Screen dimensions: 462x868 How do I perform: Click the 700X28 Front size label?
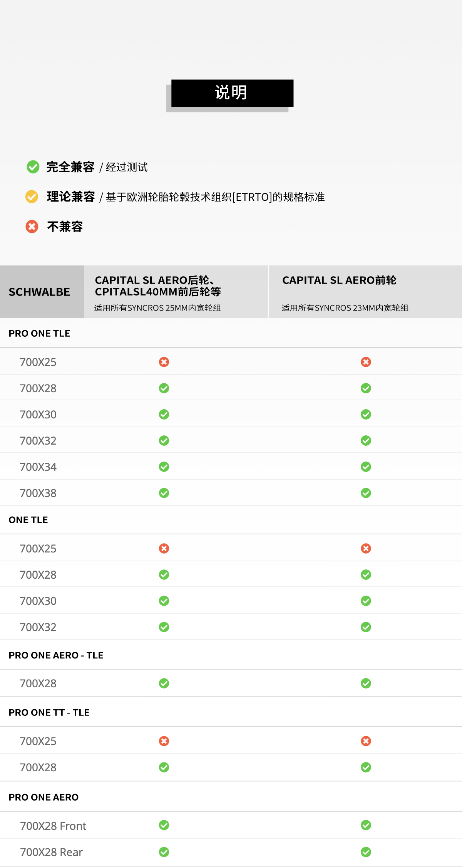coord(53,826)
